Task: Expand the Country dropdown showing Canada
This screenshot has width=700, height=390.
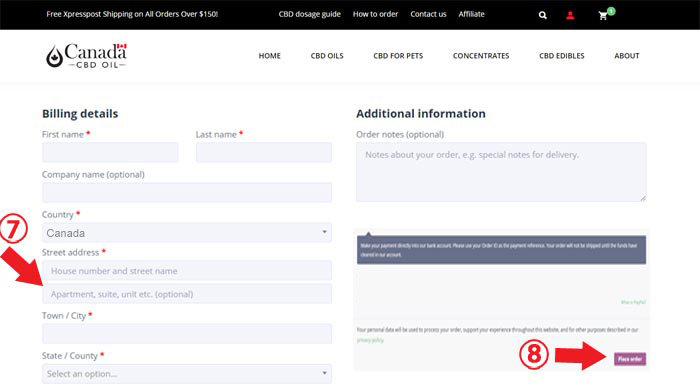Action: coord(187,232)
